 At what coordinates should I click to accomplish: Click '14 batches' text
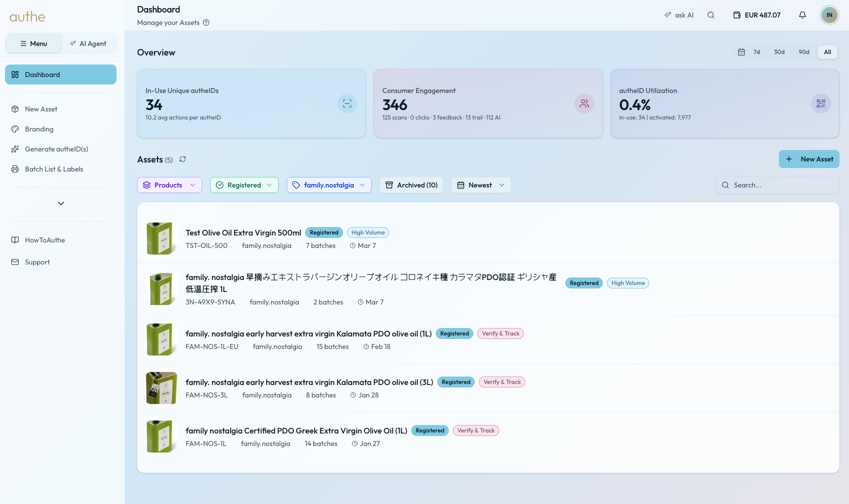[x=321, y=443]
